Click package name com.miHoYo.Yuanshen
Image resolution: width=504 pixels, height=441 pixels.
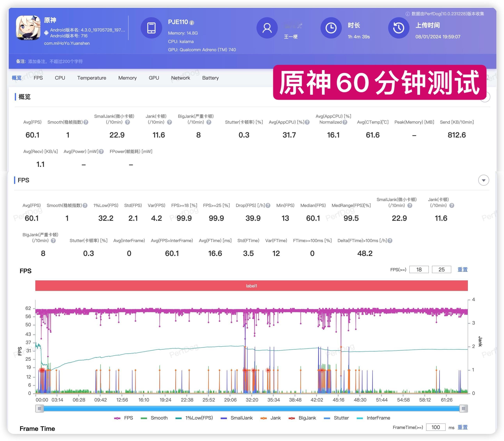pyautogui.click(x=67, y=43)
